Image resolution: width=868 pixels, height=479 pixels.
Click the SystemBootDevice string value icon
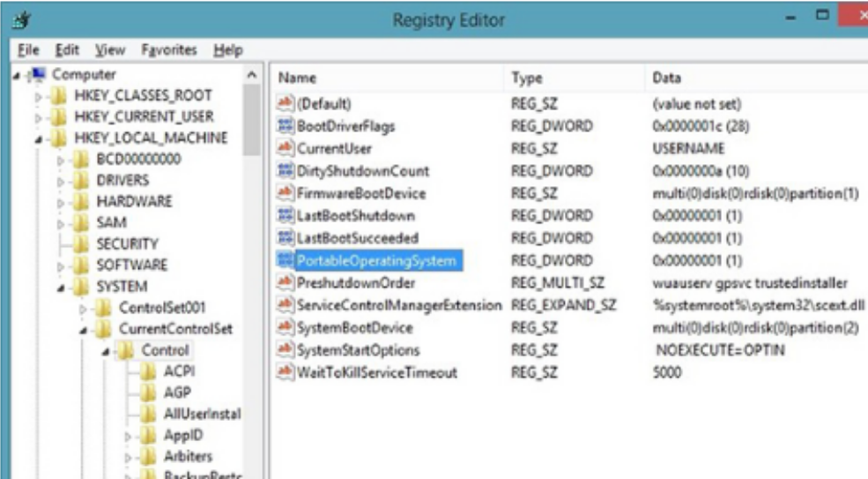click(285, 328)
